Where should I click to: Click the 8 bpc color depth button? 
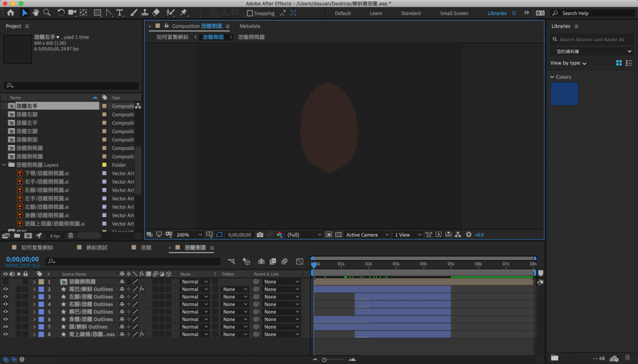coord(55,236)
